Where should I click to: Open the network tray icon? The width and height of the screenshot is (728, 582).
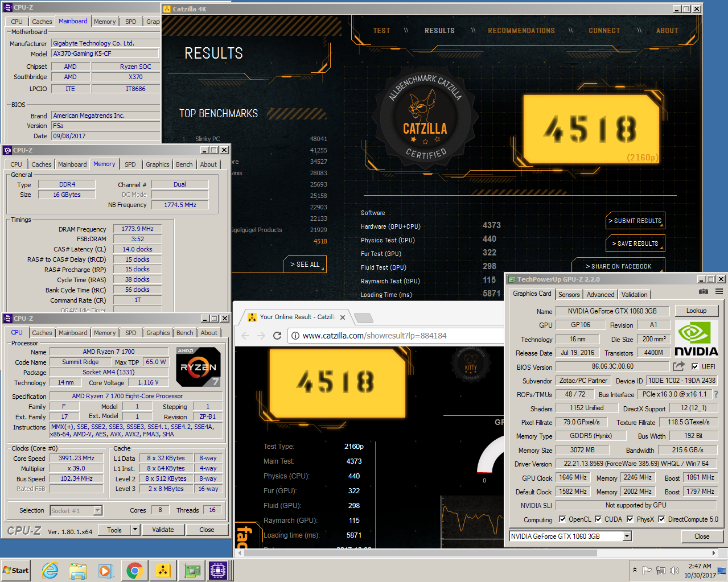point(661,570)
